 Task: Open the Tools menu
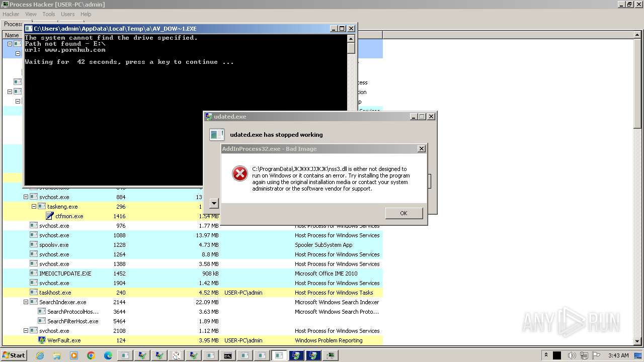pos(49,14)
